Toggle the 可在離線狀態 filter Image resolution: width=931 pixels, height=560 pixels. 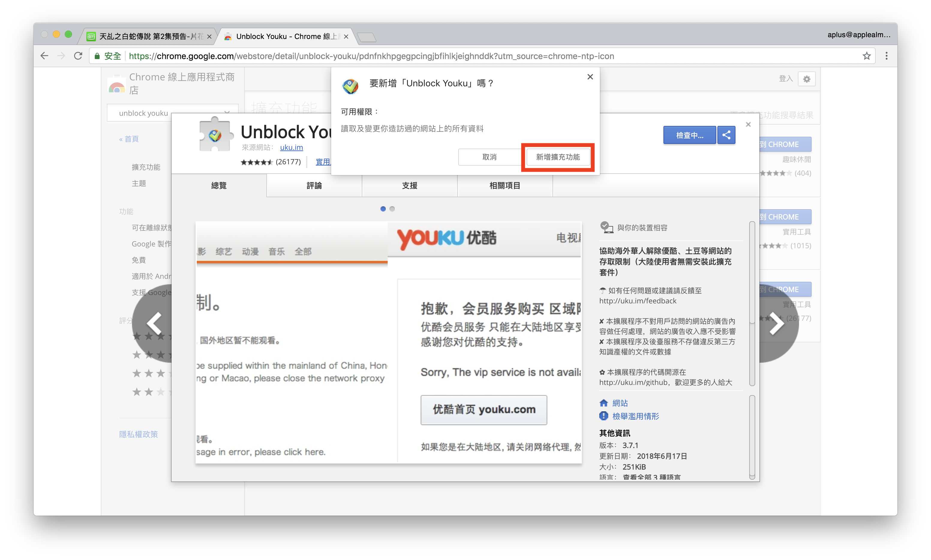[x=151, y=228]
